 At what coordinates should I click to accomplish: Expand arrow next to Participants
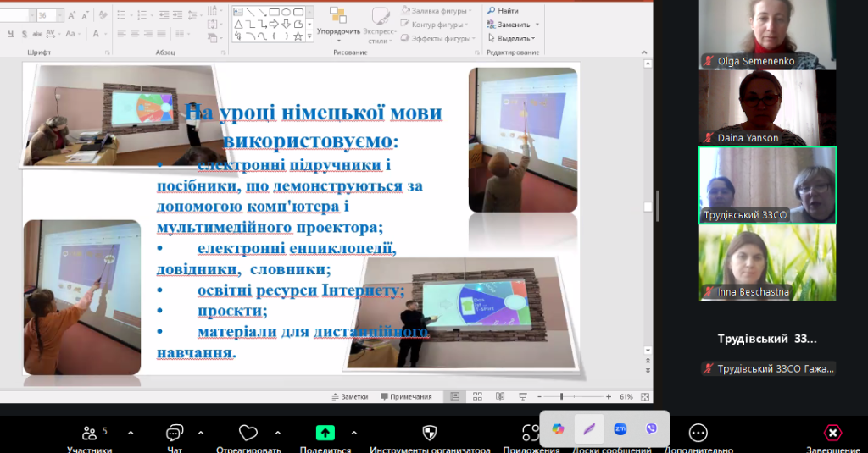click(x=131, y=433)
